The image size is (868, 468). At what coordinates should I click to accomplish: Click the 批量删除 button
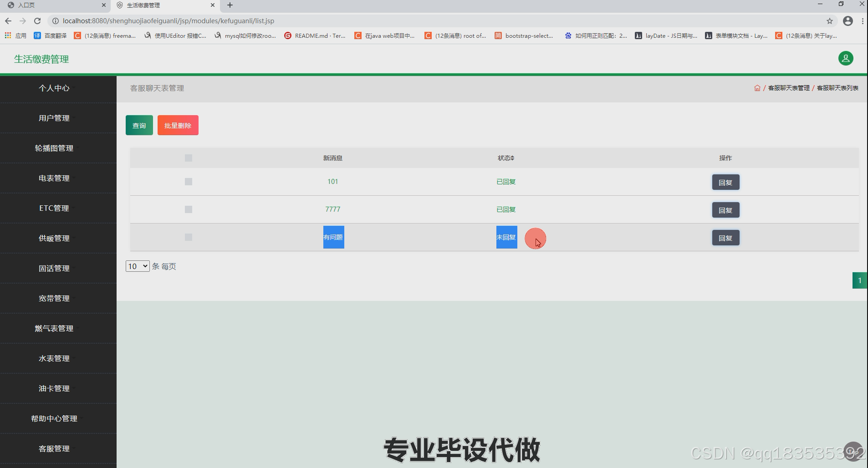click(178, 125)
